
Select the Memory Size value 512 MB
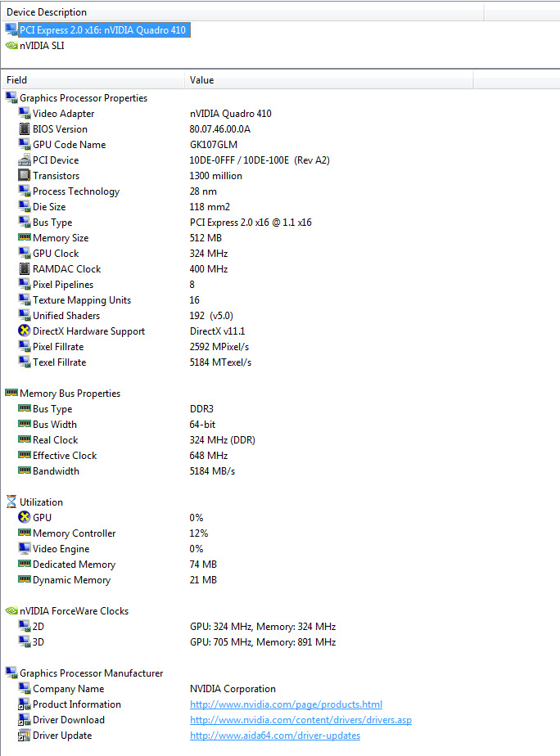tap(205, 238)
